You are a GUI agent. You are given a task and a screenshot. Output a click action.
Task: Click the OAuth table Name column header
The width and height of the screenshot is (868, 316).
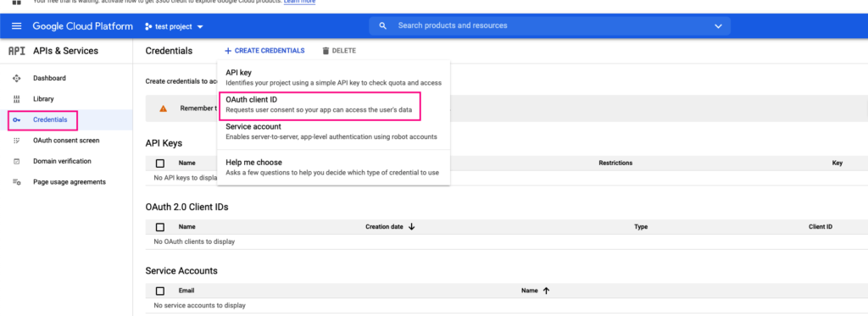187,227
